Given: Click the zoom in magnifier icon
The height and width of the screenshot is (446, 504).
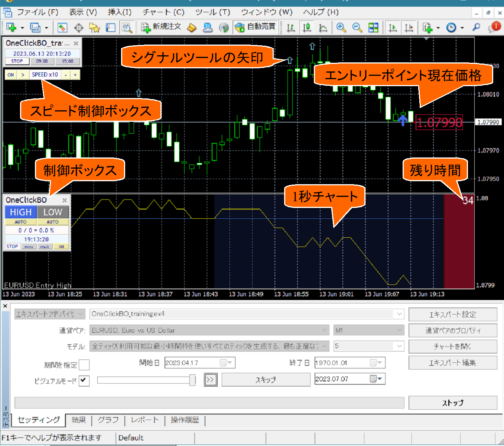Looking at the screenshot, I should (341, 27).
